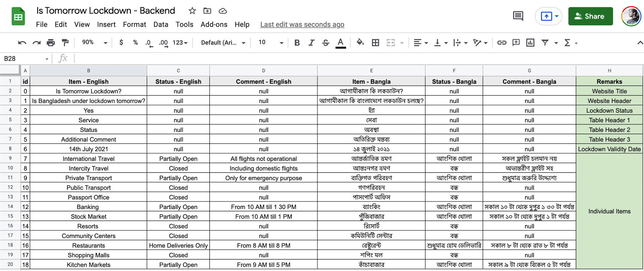
Task: Select row 14 header
Action: pyautogui.click(x=10, y=207)
